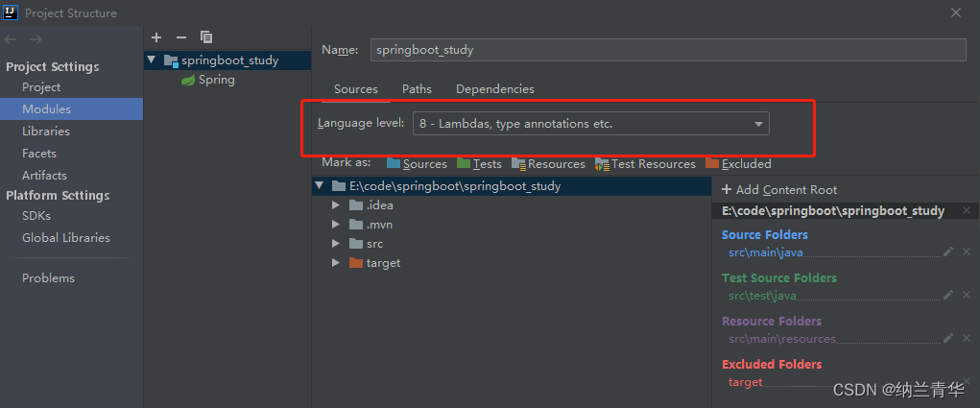
Task: Close the Project Structure dialog
Action: click(x=956, y=12)
